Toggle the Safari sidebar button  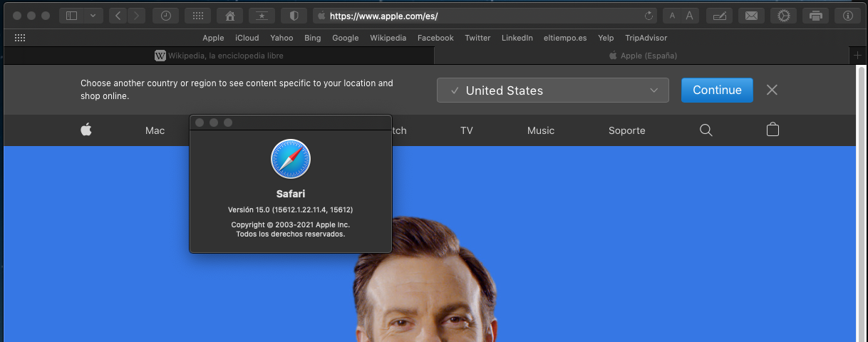(72, 16)
